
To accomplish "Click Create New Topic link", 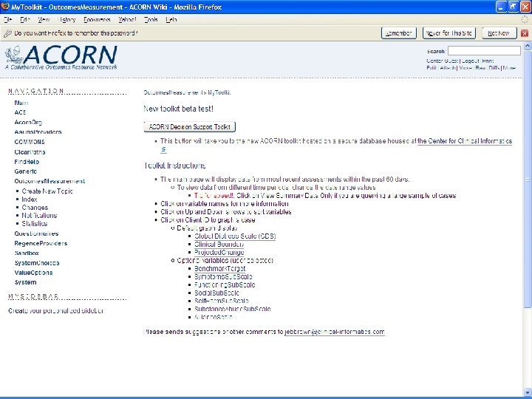I will pos(47,191).
